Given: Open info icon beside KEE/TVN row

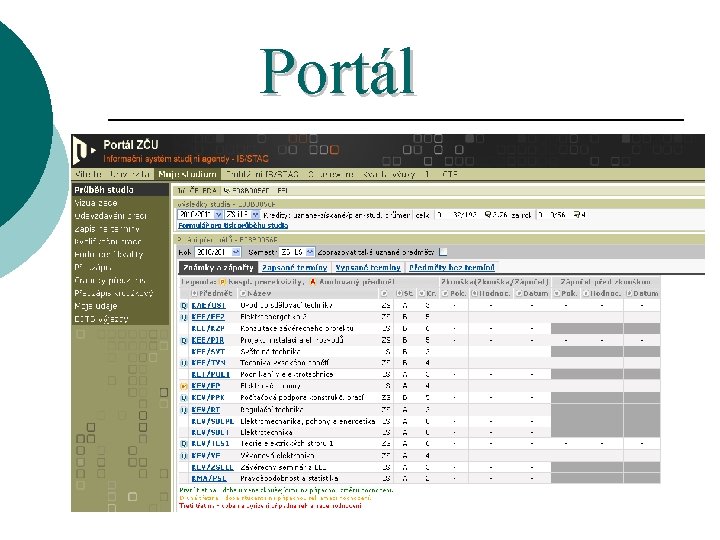Looking at the screenshot, I should click(184, 363).
